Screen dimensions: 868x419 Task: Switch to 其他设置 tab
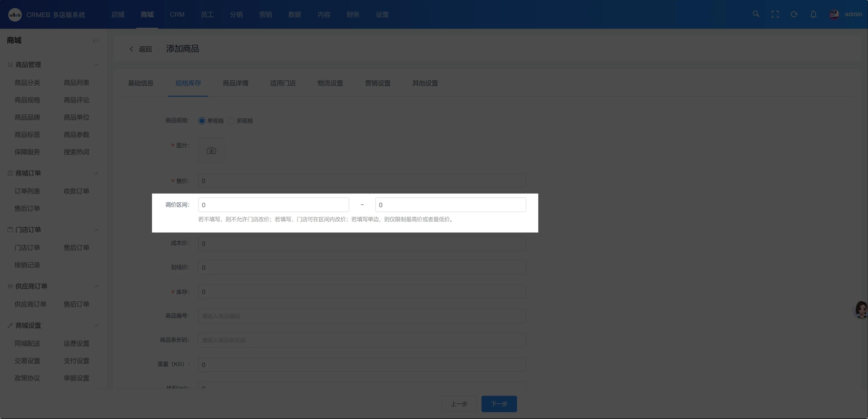[x=425, y=83]
